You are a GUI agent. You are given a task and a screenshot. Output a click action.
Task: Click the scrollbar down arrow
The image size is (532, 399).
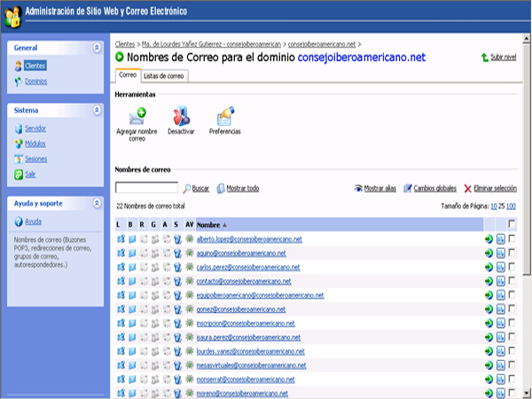tap(526, 392)
